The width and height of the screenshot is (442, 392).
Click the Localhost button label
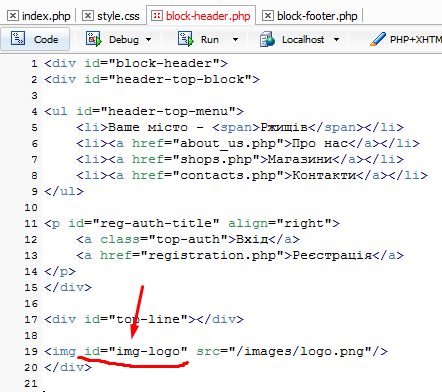(x=303, y=40)
